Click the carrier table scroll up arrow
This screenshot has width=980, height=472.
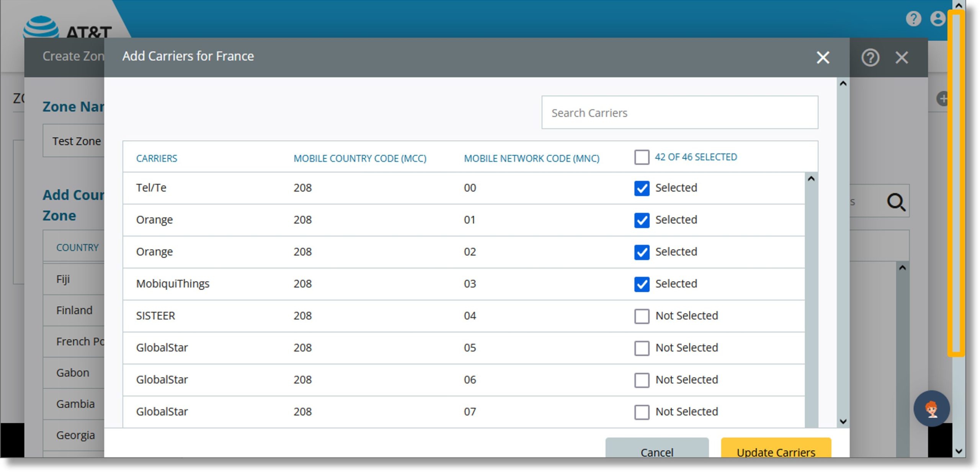pos(811,179)
